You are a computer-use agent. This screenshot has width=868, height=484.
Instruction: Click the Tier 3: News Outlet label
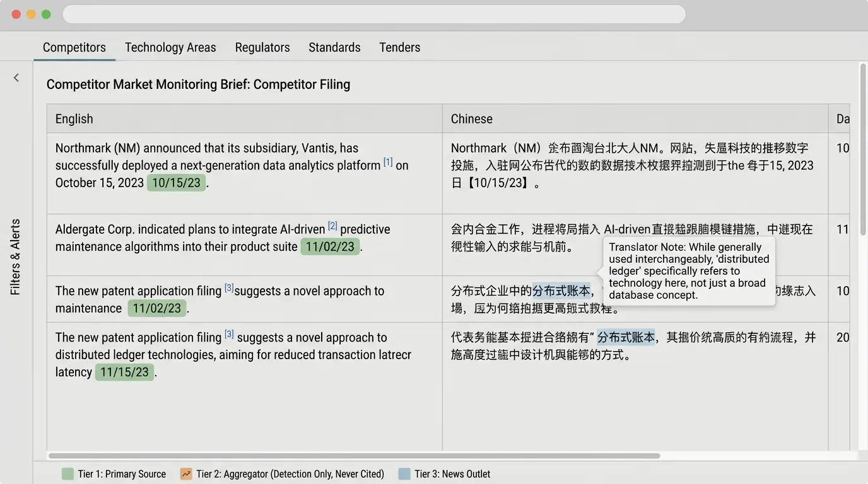pos(452,474)
